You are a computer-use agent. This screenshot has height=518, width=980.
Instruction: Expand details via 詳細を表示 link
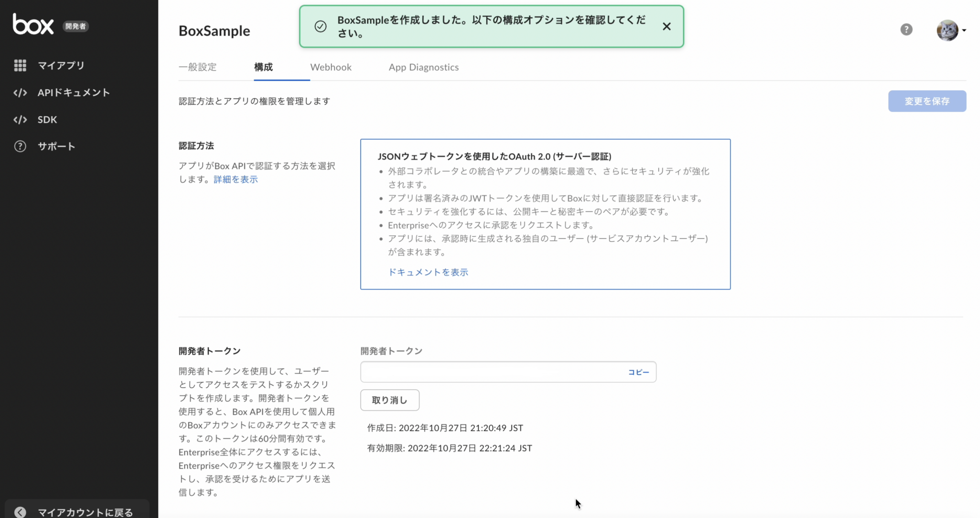click(235, 179)
